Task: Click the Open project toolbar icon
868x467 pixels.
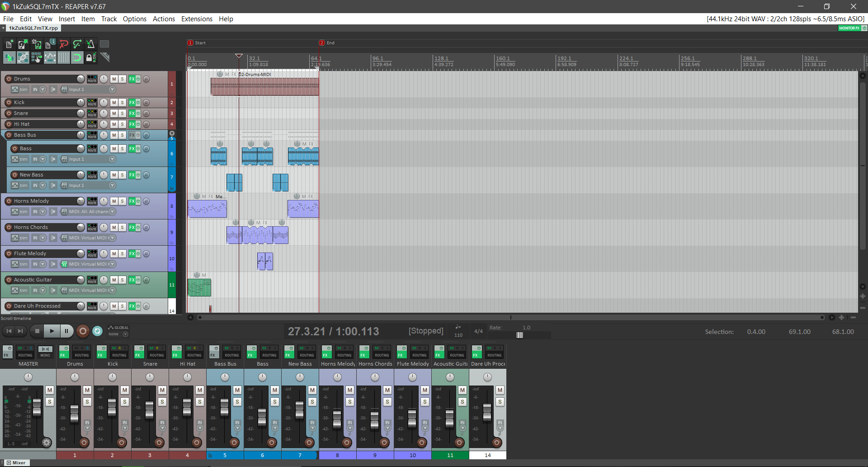Action: (23, 44)
